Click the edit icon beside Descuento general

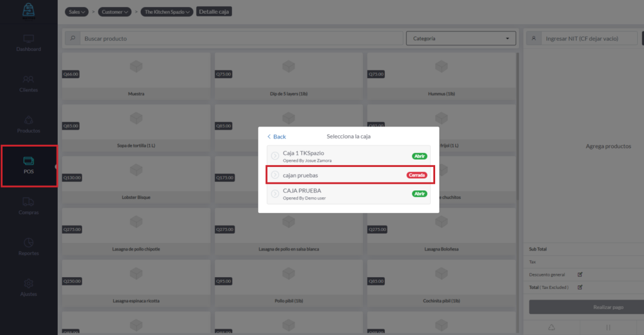580,275
